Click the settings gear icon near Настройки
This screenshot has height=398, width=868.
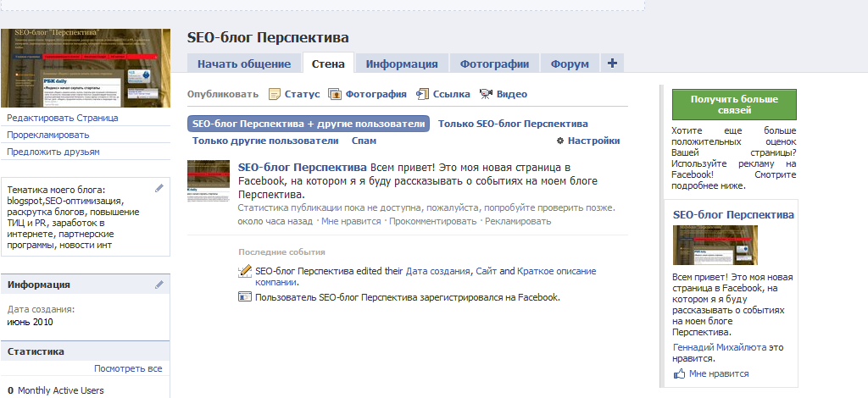click(560, 141)
